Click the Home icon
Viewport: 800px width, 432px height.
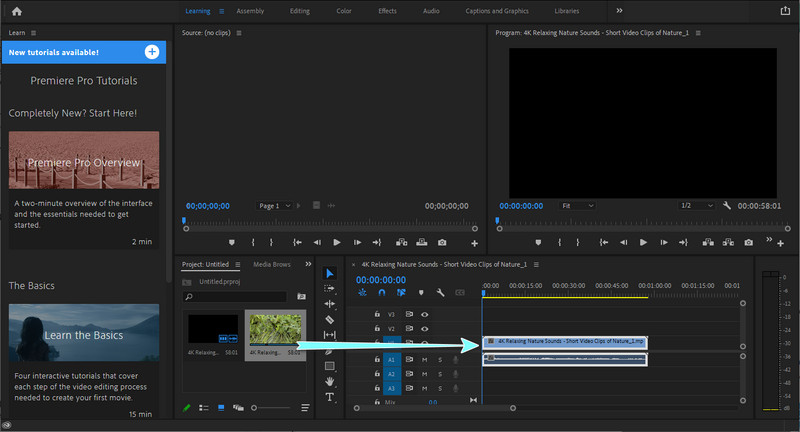[16, 11]
